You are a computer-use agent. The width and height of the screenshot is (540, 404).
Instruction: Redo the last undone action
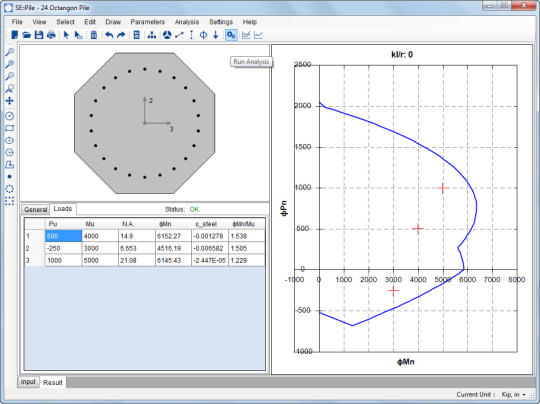(x=121, y=35)
